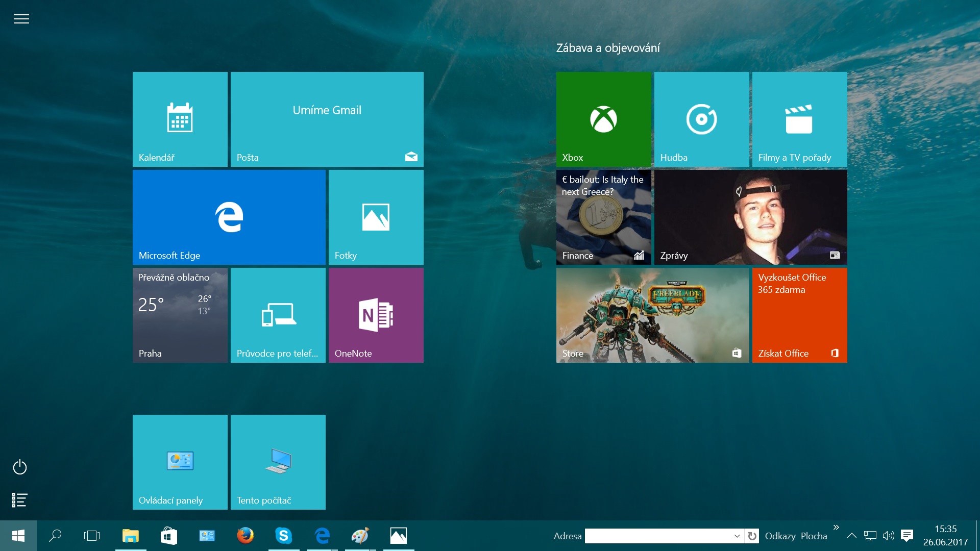
Task: Open the Adresa address dropdown arrow
Action: [737, 536]
